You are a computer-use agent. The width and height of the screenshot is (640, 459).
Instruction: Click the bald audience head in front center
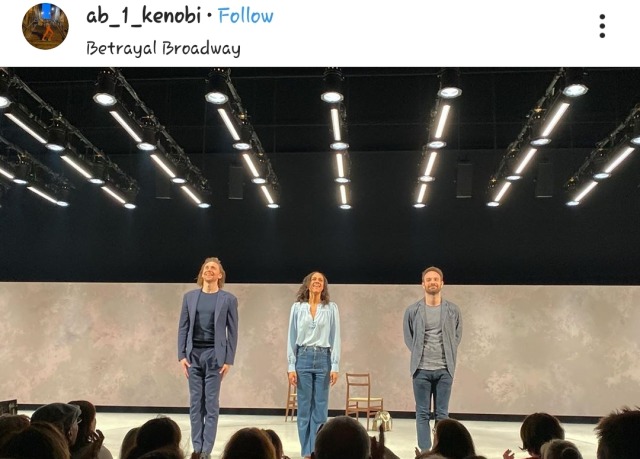click(342, 439)
